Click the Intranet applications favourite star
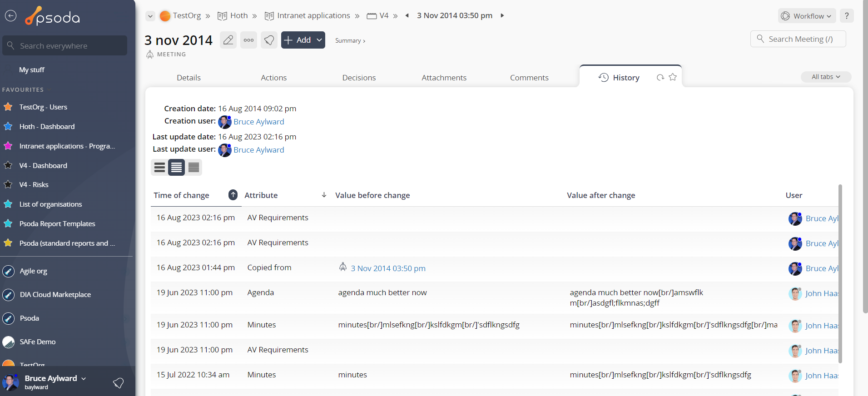The width and height of the screenshot is (868, 396). [x=8, y=146]
